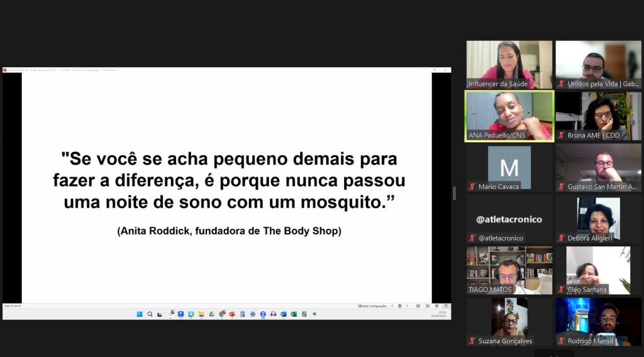Select ANA Paduello/CNS highlighted video tile

509,116
